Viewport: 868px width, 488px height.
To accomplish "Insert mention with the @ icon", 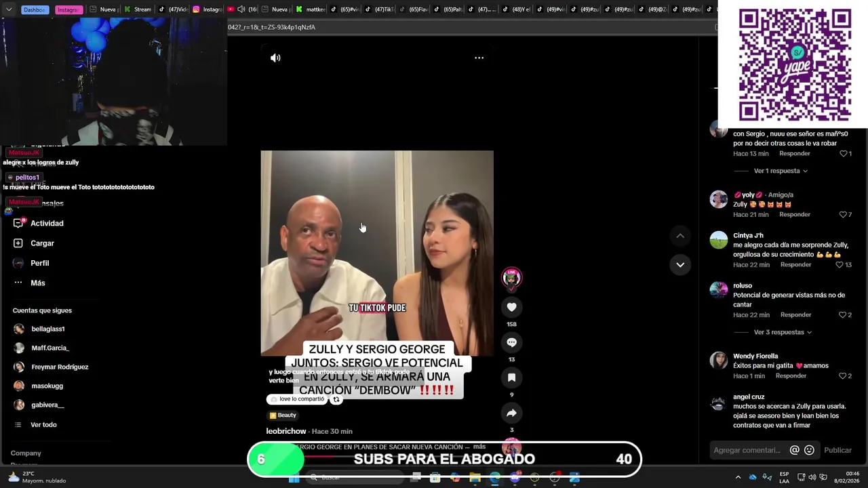I will [x=795, y=450].
